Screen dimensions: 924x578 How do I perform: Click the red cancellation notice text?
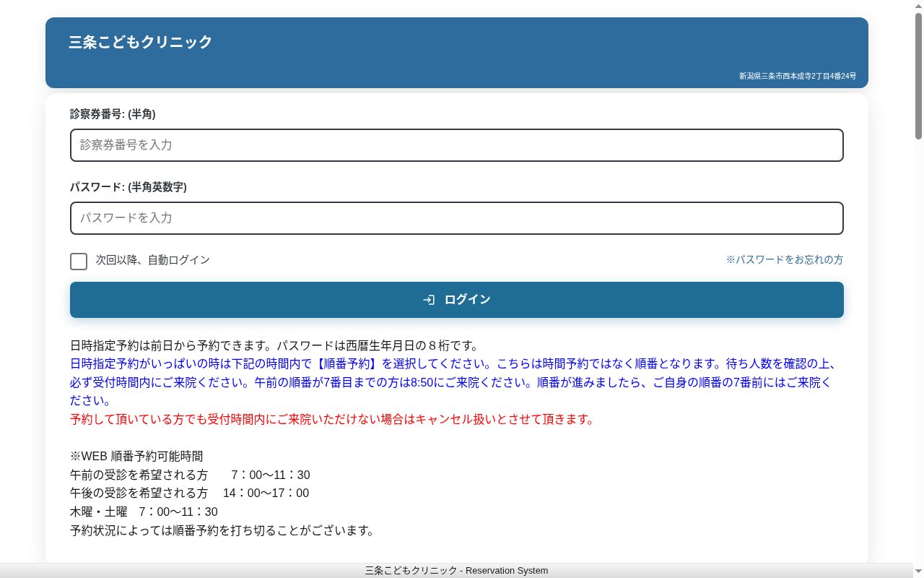332,419
